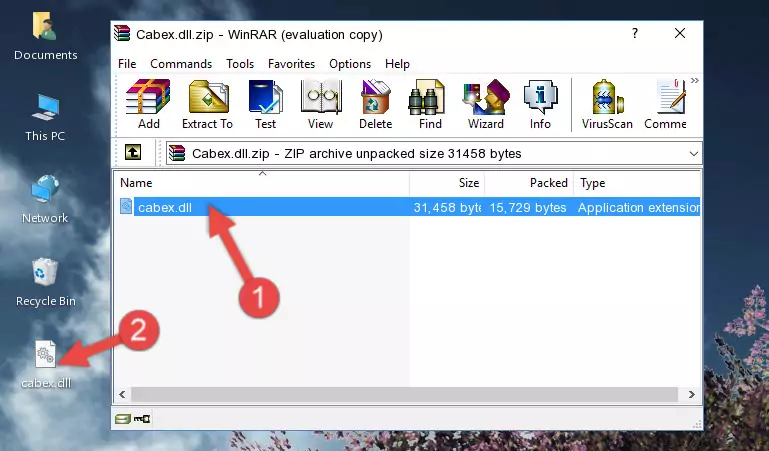Run the Test archive tool
This screenshot has width=769, height=451.
click(265, 104)
